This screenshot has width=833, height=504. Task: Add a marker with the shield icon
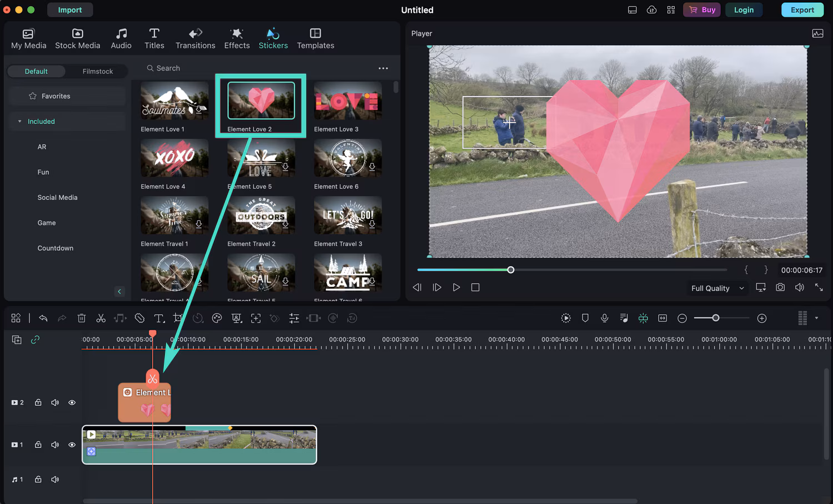coord(585,318)
